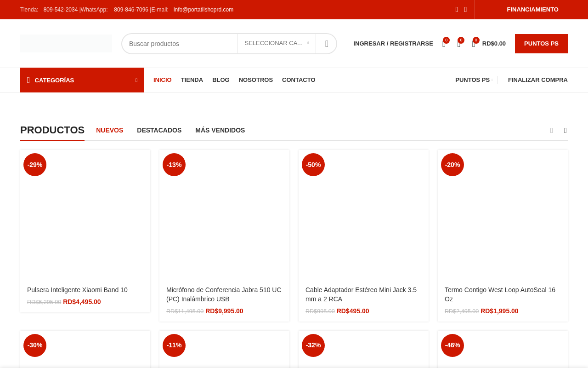Click FINALIZAR COMPRA in the navigation
The image size is (588, 368).
click(x=538, y=80)
